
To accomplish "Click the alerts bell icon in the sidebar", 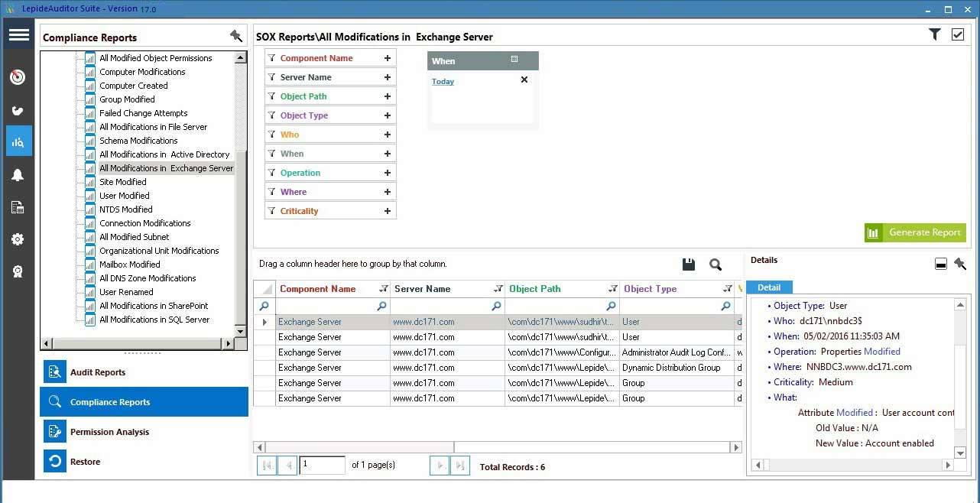I will pos(18,174).
